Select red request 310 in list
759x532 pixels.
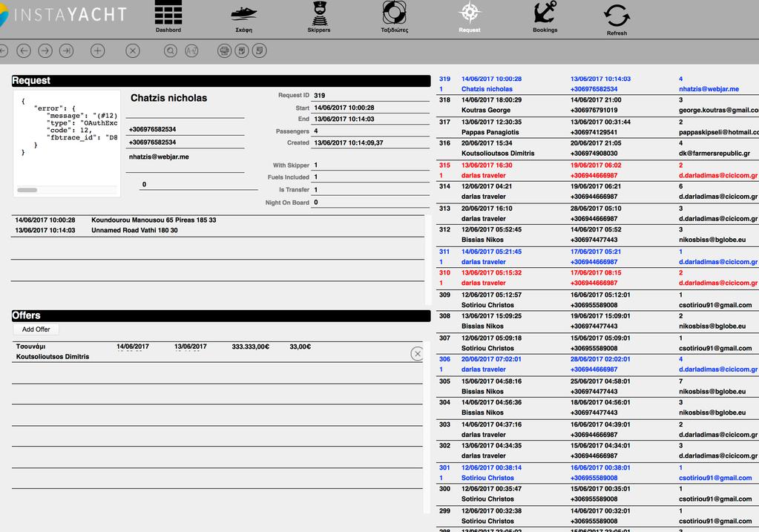point(597,278)
